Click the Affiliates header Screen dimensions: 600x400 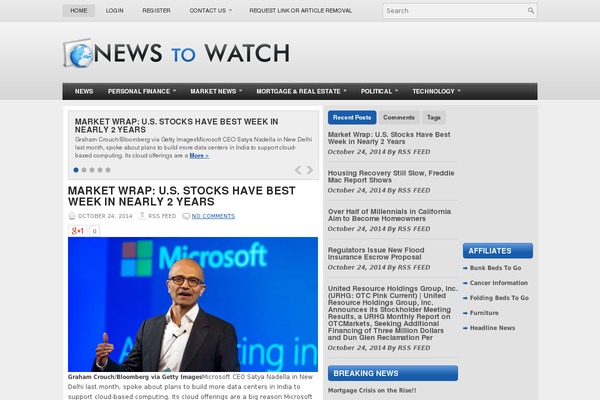(497, 251)
